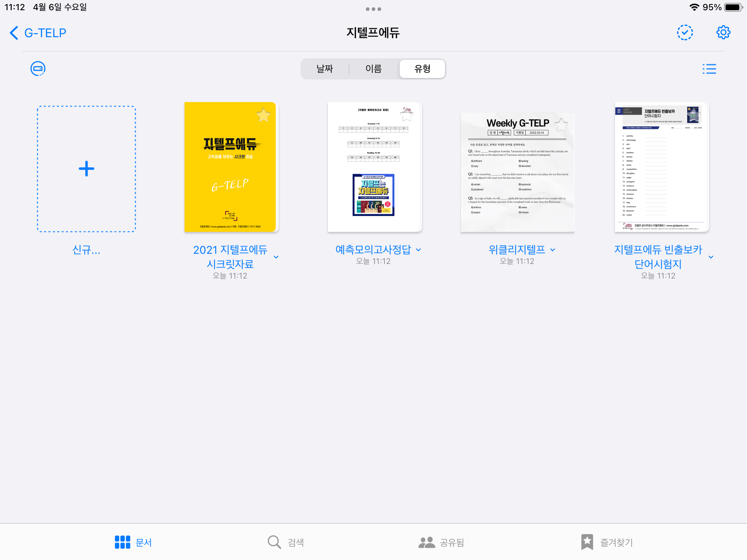Open the 지텔프에듀 빈출보카 단어시험지 thumbnail
747x560 pixels.
661,167
